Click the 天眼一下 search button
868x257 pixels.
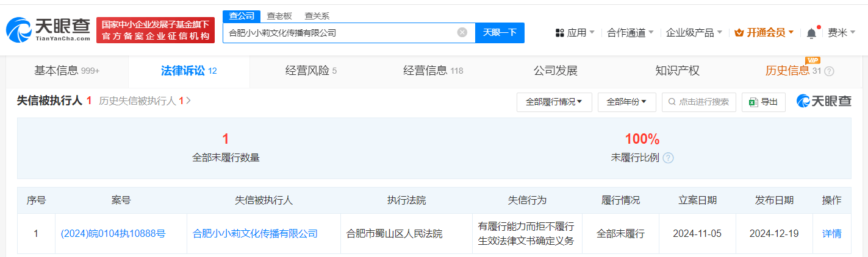coord(500,33)
